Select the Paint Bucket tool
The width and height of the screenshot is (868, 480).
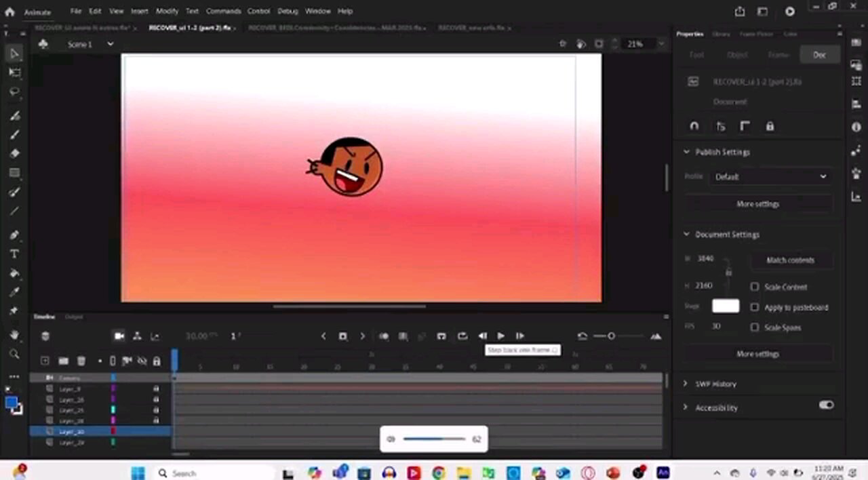pos(14,273)
